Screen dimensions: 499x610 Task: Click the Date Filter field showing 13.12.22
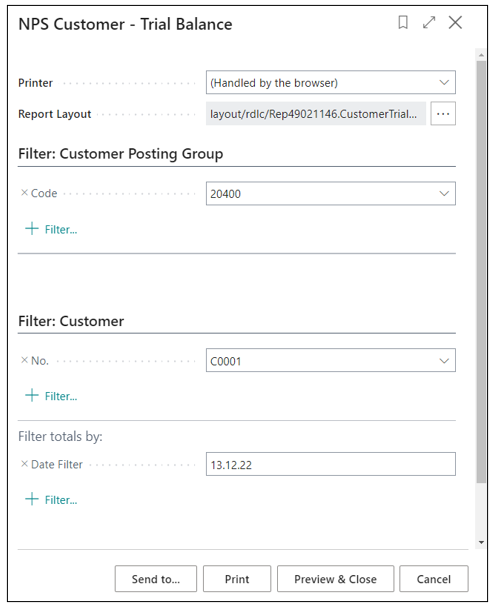331,464
